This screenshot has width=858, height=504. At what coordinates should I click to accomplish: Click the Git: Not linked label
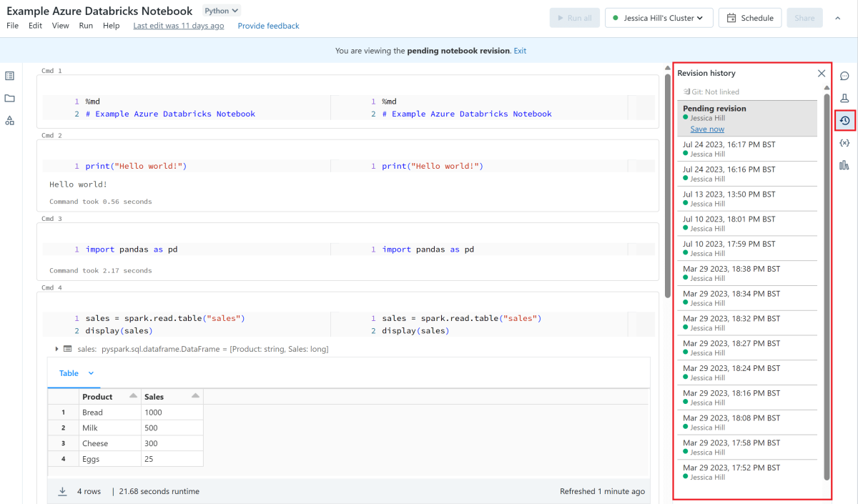711,92
